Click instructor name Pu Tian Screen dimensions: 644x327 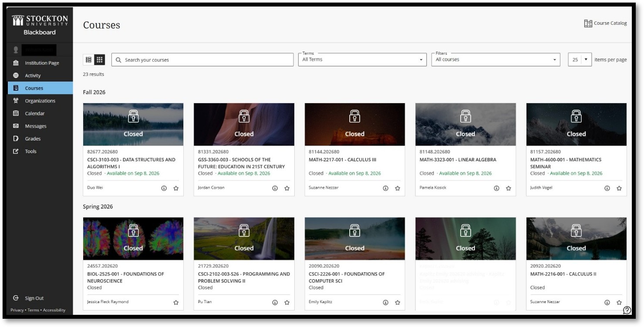click(x=205, y=302)
